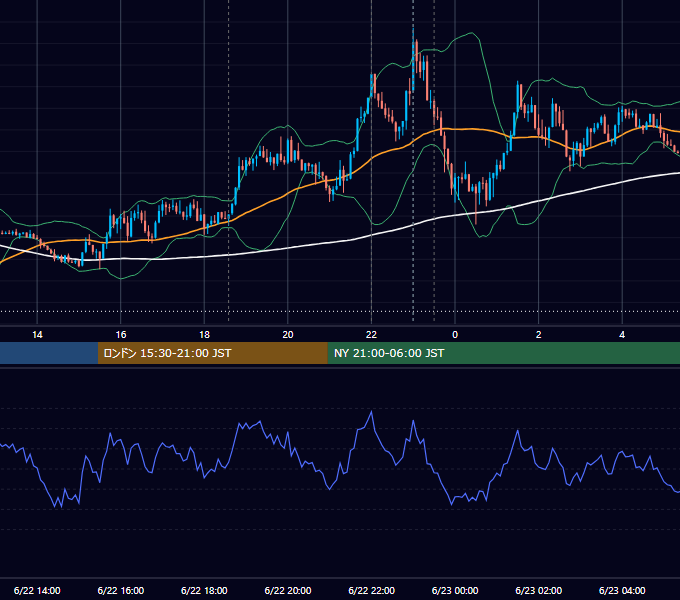Click the 14 hour label on price chart axis
Viewport: 680px width, 600px height.
point(37,335)
